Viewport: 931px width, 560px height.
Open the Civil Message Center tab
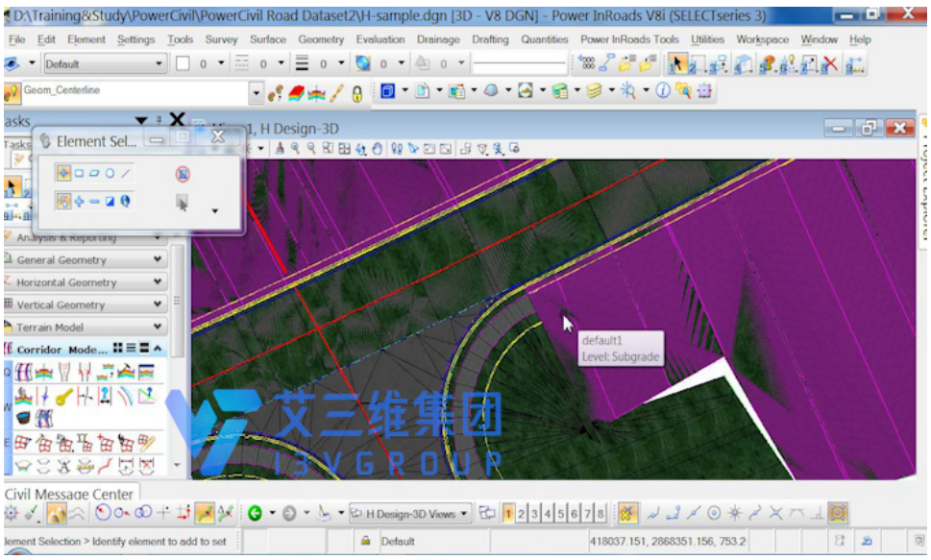point(69,494)
